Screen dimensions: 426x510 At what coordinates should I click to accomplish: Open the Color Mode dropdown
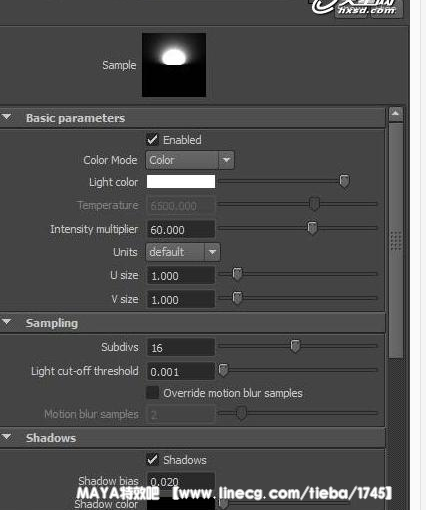click(190, 160)
